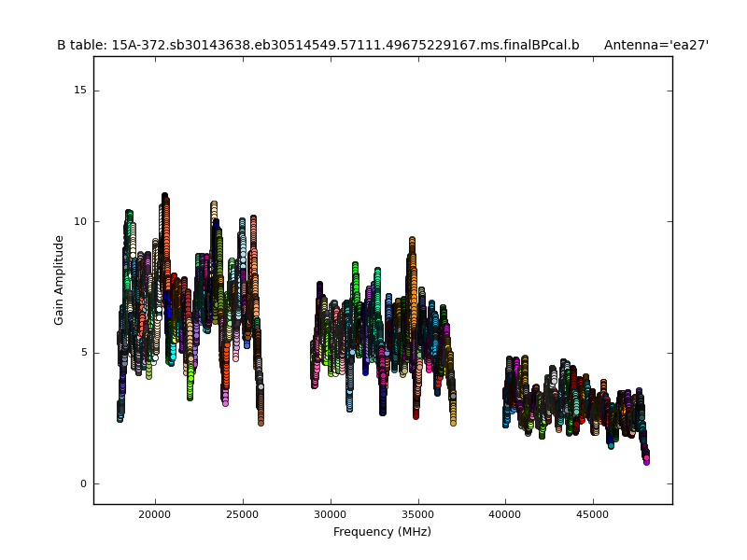Click the empty gap between 26000 and 29000 MHz
Image resolution: width=747 pixels, height=560 pixels.
(x=286, y=373)
